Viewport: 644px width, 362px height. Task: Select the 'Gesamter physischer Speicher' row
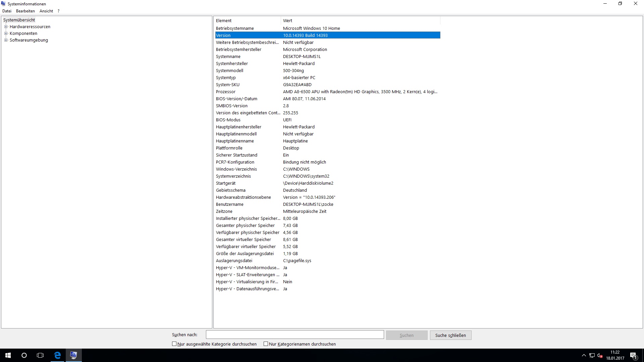[x=328, y=226]
